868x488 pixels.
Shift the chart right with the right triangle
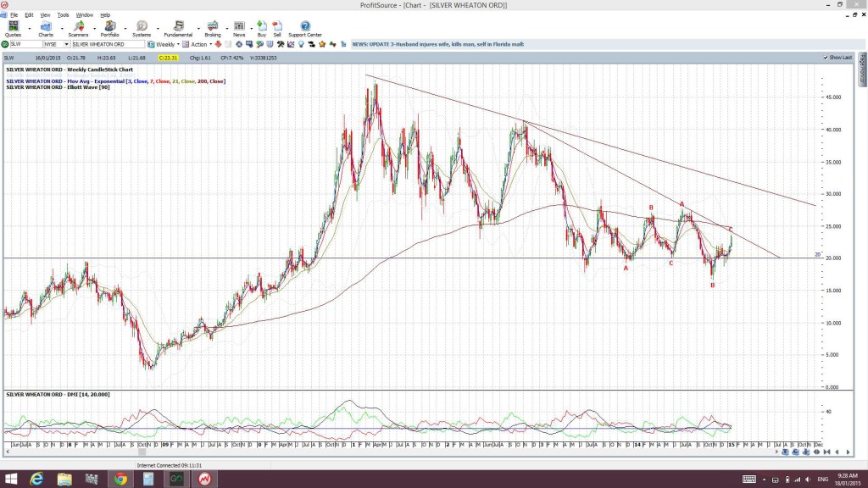tap(848, 452)
